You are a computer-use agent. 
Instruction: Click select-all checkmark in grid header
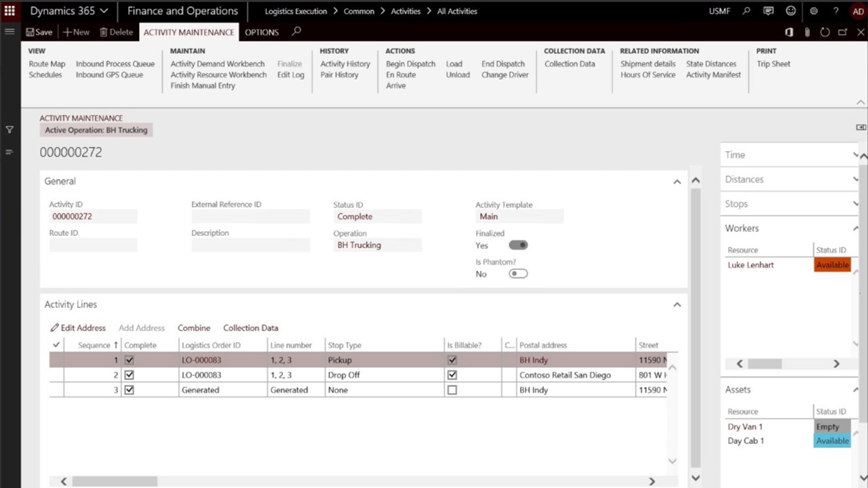click(x=56, y=345)
